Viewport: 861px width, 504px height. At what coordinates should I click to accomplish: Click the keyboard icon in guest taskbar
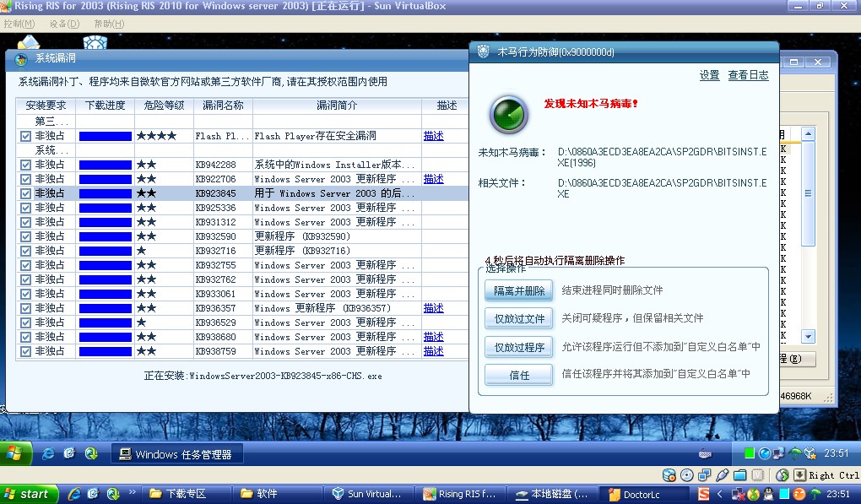pos(706,454)
